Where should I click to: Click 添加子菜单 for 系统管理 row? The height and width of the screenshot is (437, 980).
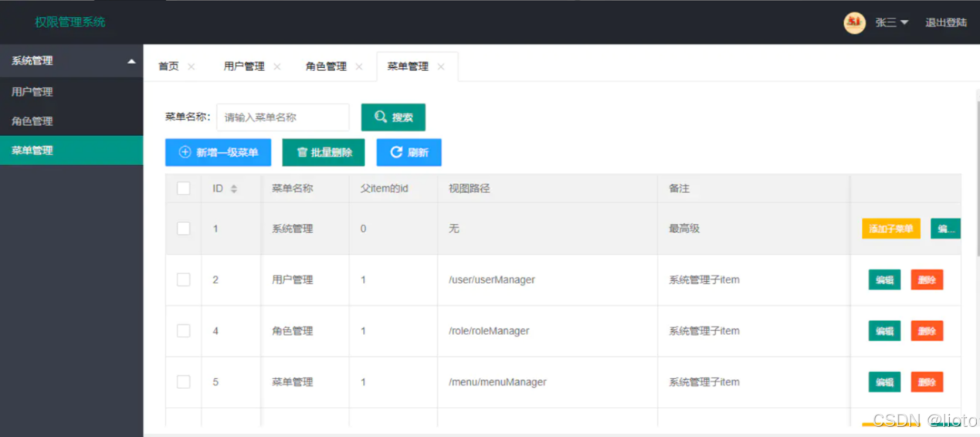click(x=891, y=229)
